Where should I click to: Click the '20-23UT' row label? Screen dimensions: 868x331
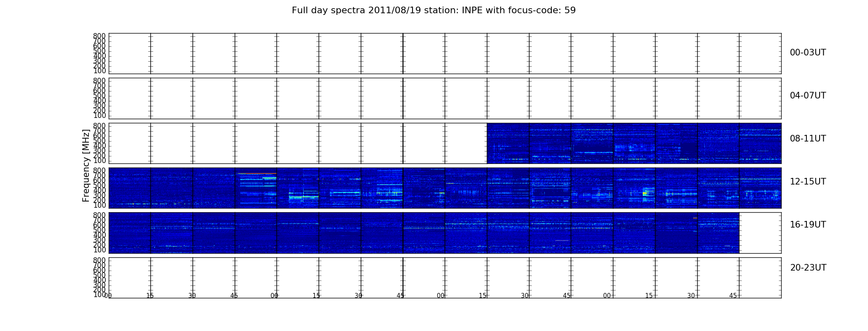[x=808, y=268]
